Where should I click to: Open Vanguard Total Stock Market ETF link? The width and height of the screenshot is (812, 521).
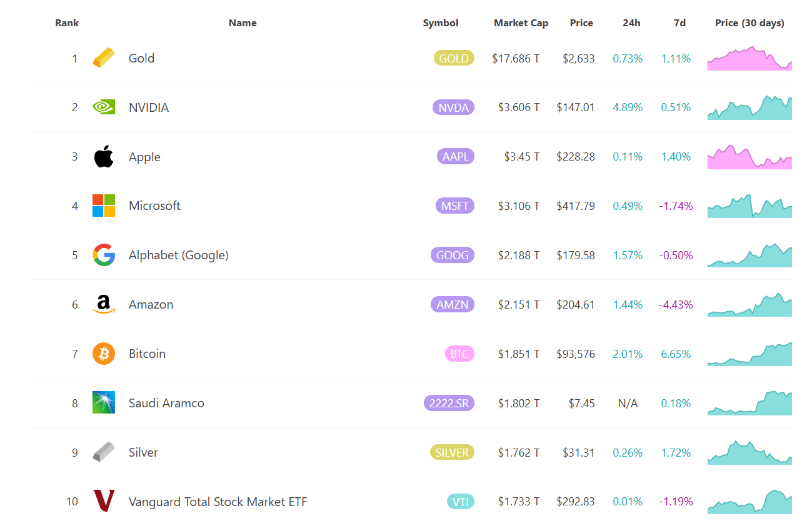(218, 502)
